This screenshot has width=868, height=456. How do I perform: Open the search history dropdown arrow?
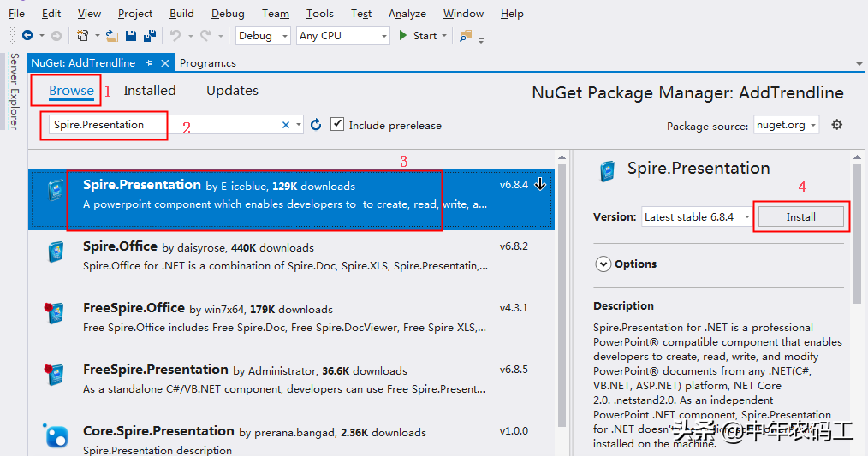299,125
